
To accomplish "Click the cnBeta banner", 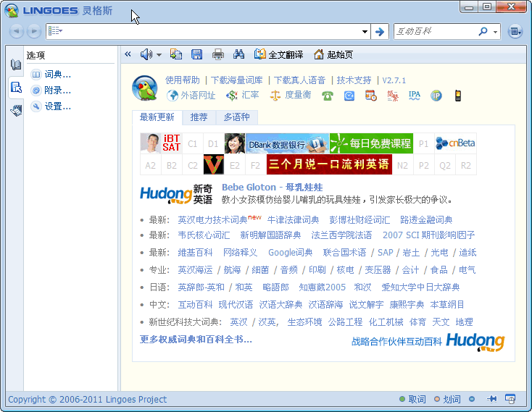I will click(x=455, y=143).
